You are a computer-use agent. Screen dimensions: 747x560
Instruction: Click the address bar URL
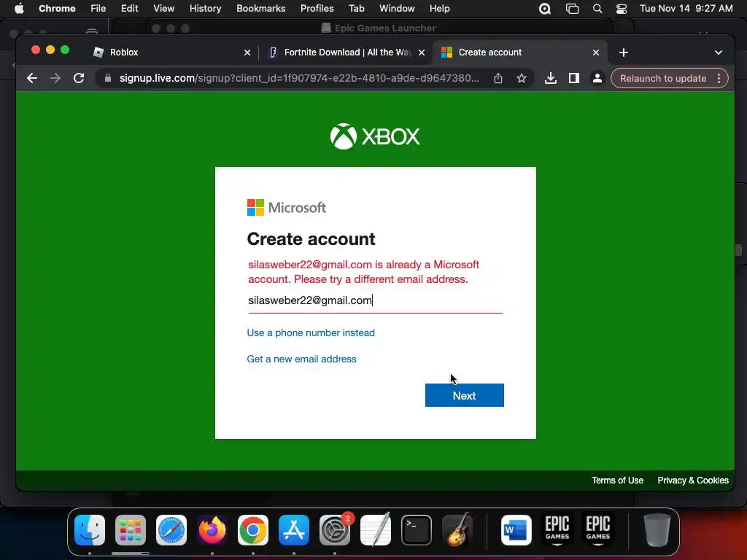pos(299,78)
